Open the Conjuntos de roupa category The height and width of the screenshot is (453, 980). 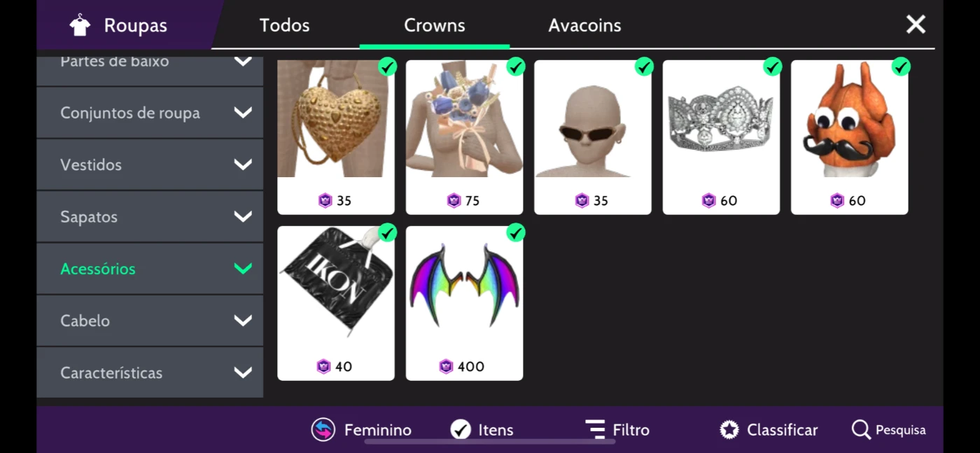(150, 113)
